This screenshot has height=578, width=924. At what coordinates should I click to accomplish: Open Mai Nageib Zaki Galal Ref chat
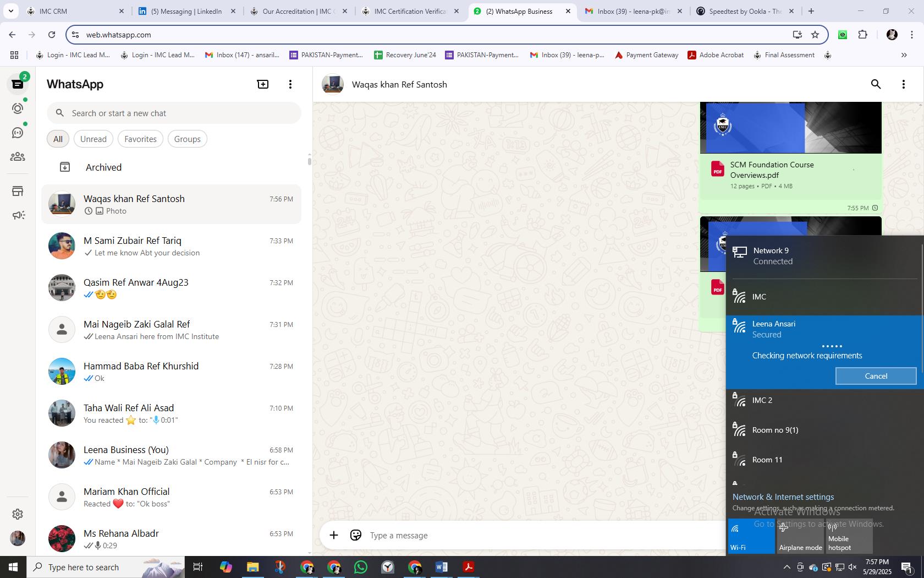point(172,330)
